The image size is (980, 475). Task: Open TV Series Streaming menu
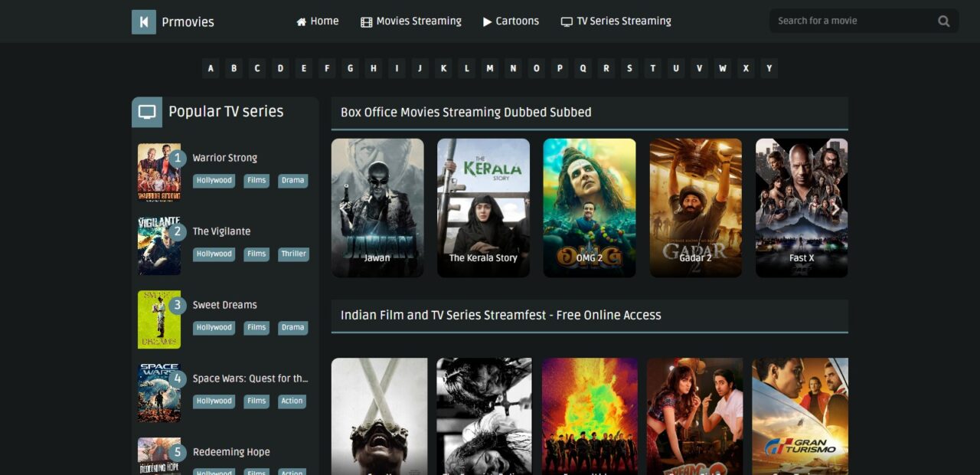(x=616, y=21)
